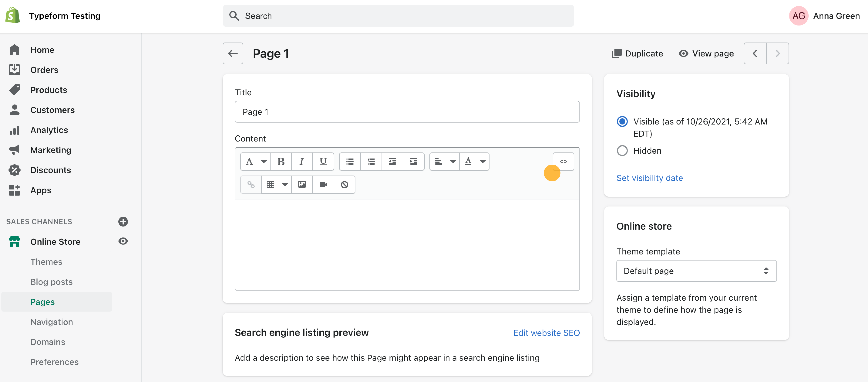Click the Discounts badge icon
The height and width of the screenshot is (382, 868).
point(15,170)
